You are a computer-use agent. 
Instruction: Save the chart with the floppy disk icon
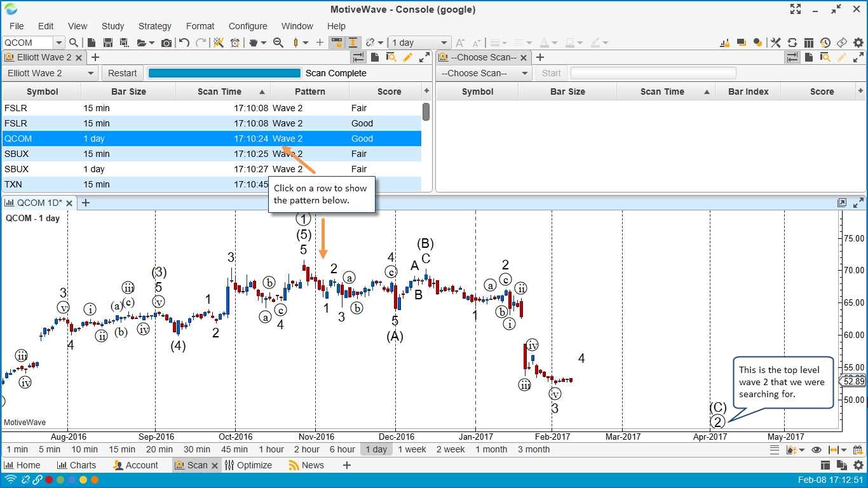tap(107, 43)
